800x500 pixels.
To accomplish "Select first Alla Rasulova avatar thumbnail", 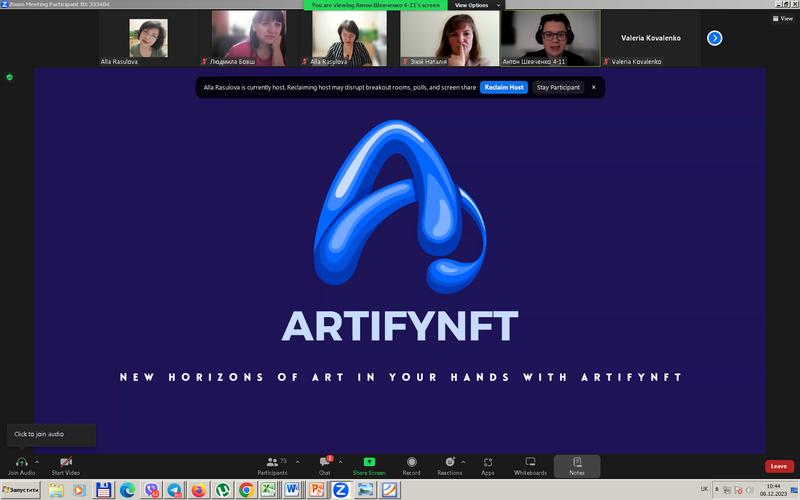I will coord(148,38).
